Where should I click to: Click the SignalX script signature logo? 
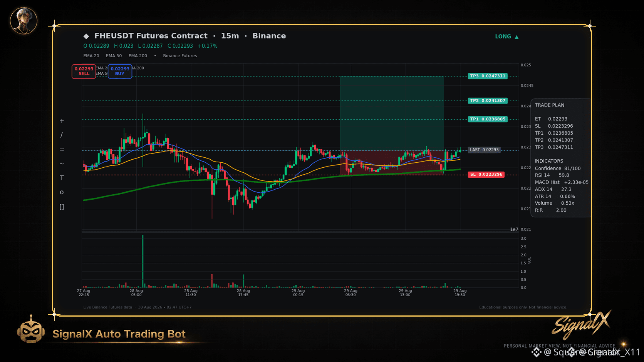(582, 324)
